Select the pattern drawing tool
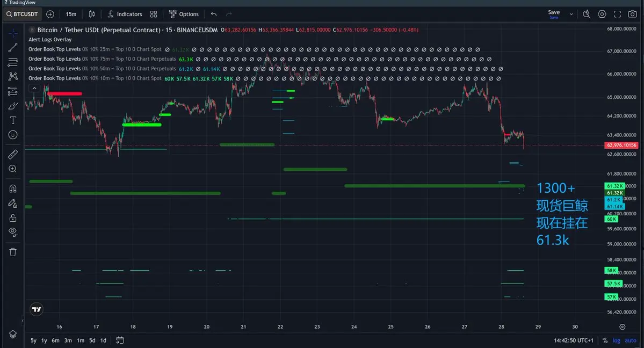 [13, 76]
